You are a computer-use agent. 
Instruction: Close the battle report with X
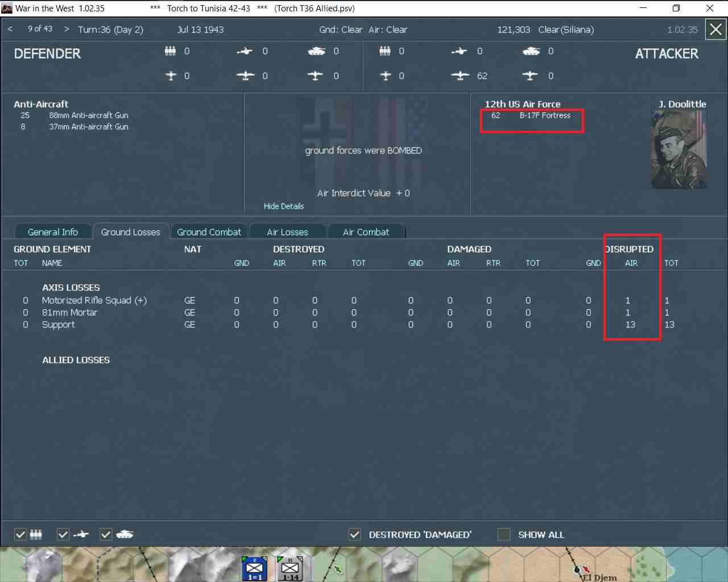(x=715, y=30)
